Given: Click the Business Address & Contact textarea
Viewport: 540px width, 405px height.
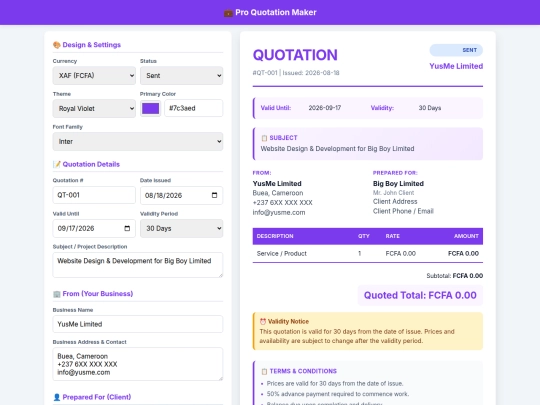Looking at the screenshot, I should (138, 364).
